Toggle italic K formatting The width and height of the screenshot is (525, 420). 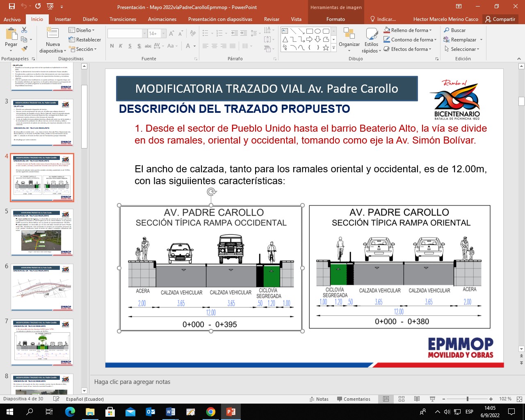[x=121, y=46]
